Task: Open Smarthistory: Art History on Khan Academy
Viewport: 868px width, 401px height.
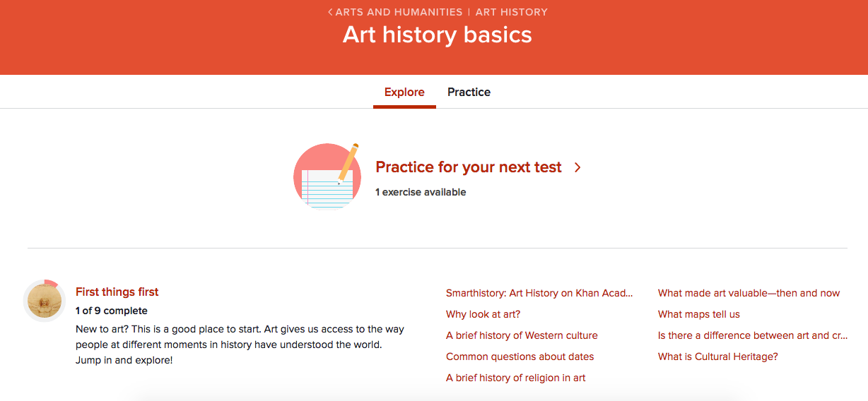Action: tap(539, 293)
